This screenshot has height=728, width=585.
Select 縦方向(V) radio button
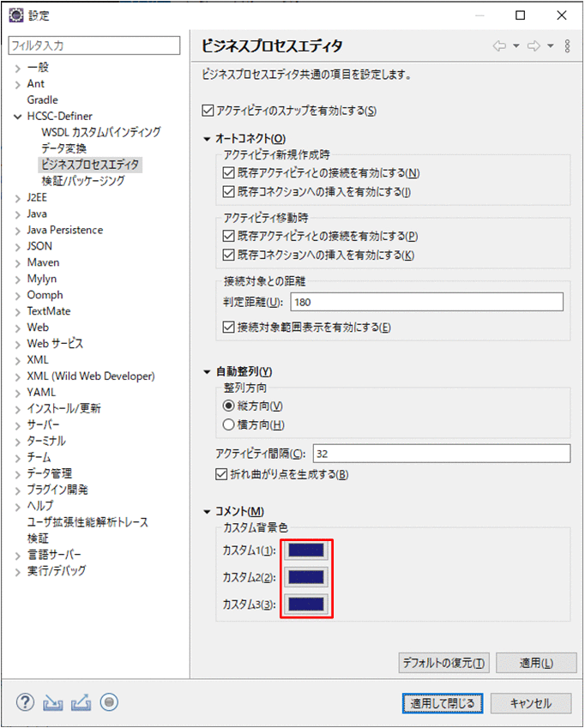[x=228, y=406]
